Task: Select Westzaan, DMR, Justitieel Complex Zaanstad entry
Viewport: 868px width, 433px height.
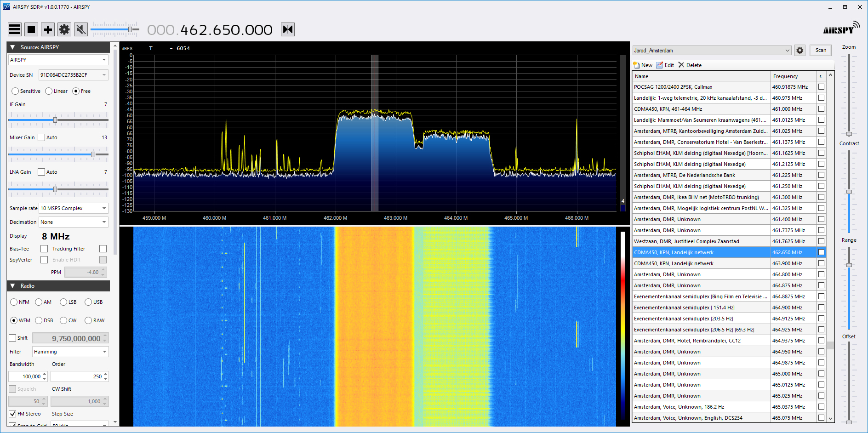Action: pyautogui.click(x=702, y=241)
